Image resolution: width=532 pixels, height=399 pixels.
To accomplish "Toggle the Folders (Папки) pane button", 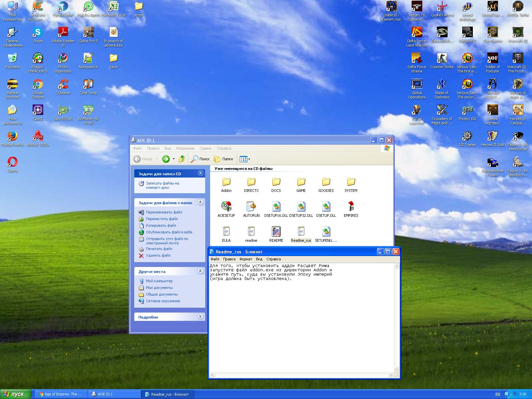I will pyautogui.click(x=223, y=159).
